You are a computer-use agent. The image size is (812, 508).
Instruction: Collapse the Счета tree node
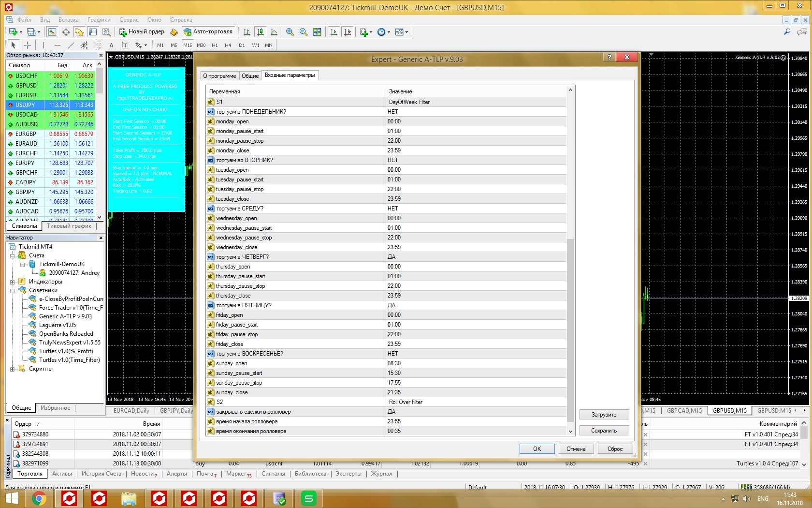[x=13, y=255]
